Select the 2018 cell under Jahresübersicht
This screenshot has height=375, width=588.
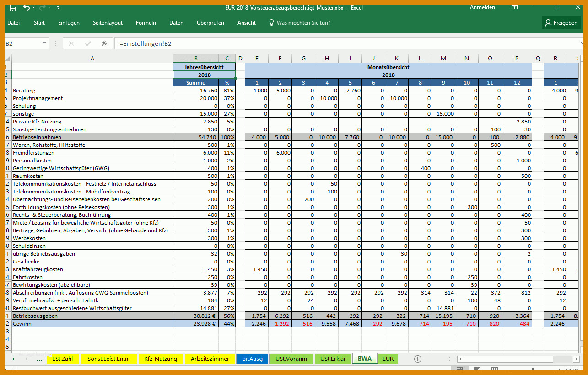pos(204,75)
